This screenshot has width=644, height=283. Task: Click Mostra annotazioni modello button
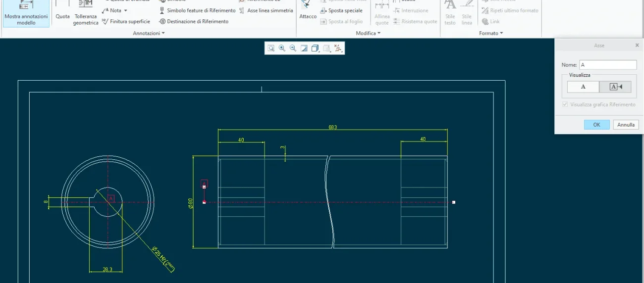pos(26,13)
